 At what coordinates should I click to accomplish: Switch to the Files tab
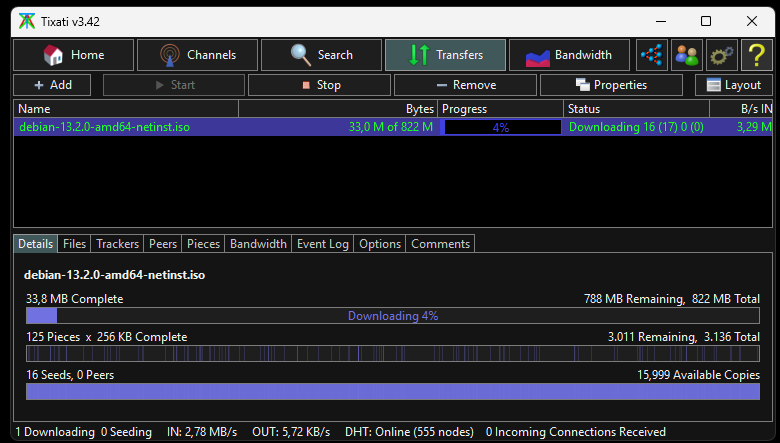tap(74, 244)
